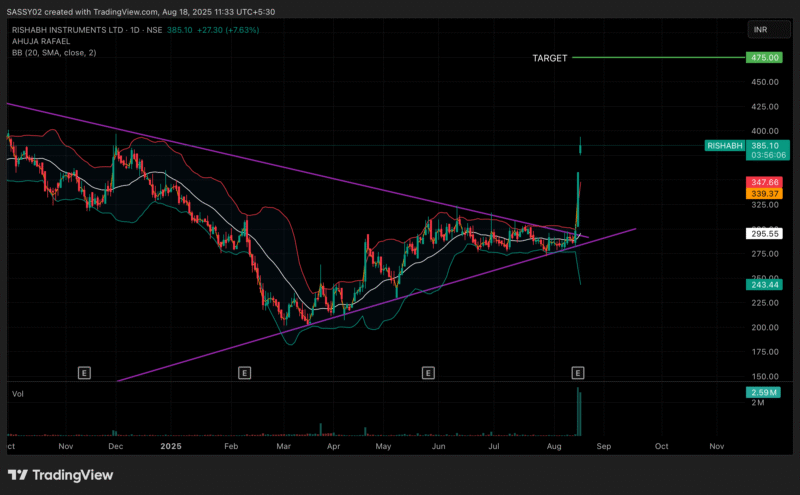Click the 2.59M volume value label
The image size is (800, 495).
point(764,391)
